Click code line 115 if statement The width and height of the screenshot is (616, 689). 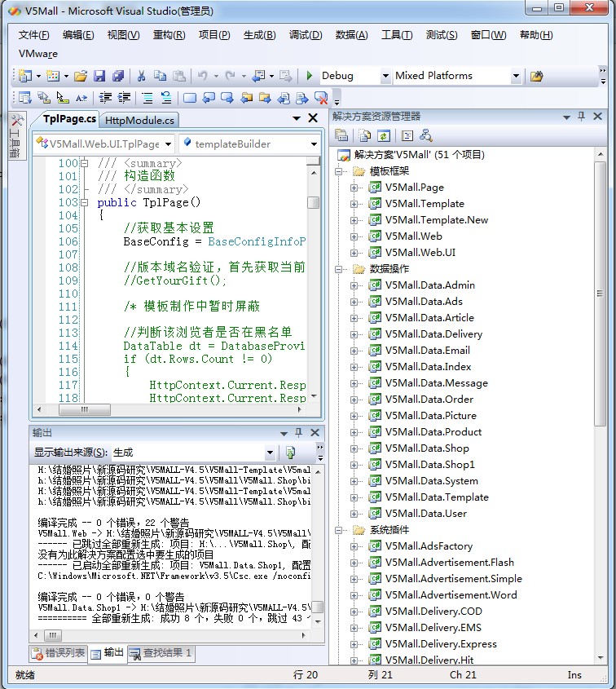[198, 359]
